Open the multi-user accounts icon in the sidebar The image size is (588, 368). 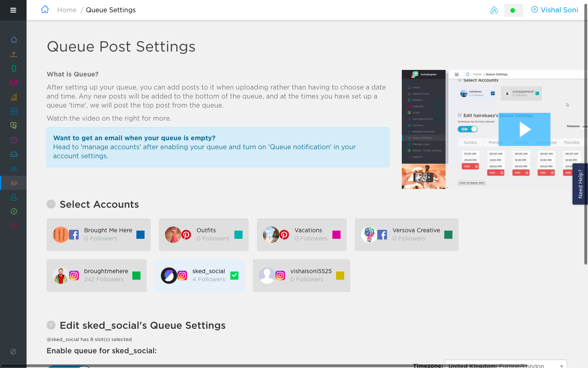point(14,168)
